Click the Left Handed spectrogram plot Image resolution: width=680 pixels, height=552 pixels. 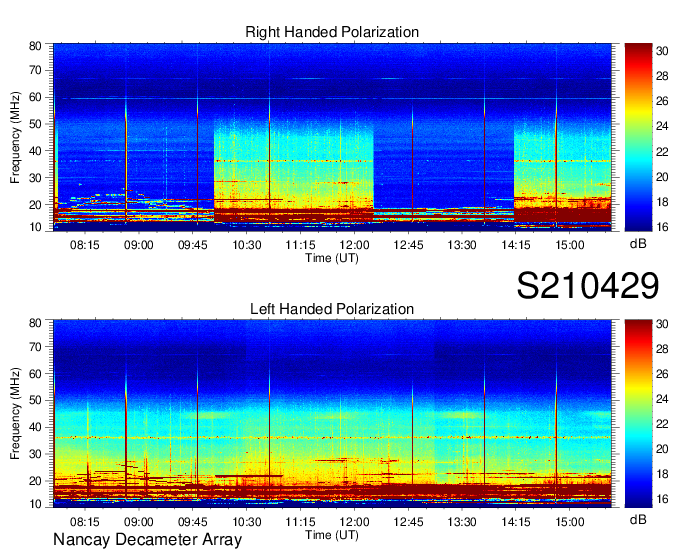pyautogui.click(x=332, y=414)
